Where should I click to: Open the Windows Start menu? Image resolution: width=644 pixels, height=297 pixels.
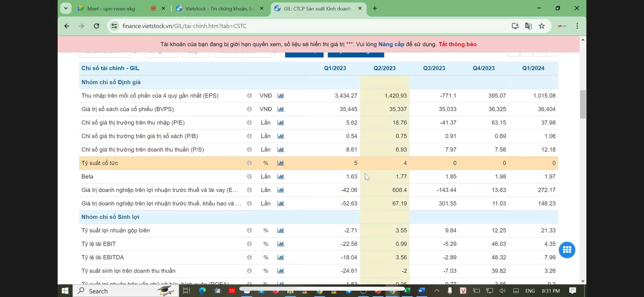(65, 291)
